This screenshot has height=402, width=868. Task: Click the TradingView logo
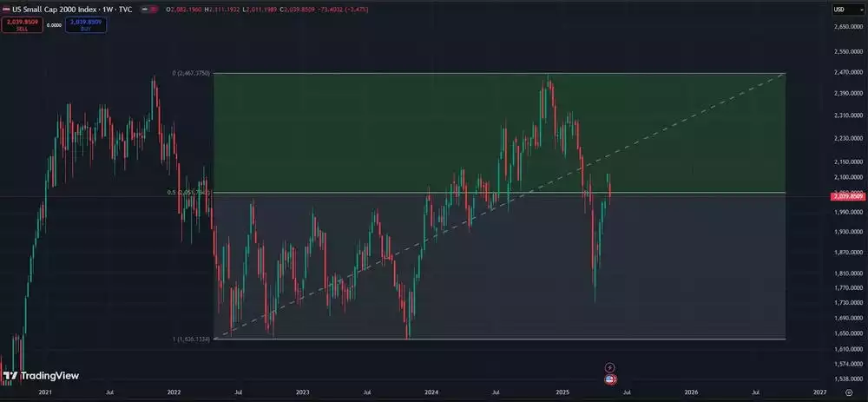[x=41, y=376]
